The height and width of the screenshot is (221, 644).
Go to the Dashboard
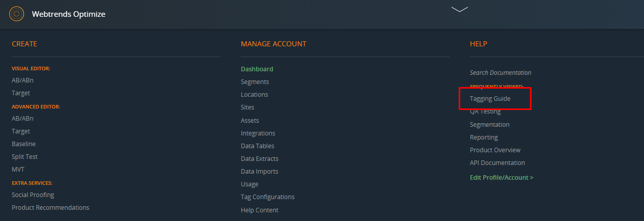(x=257, y=69)
